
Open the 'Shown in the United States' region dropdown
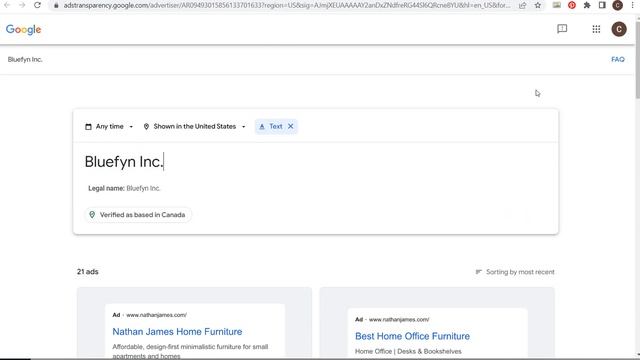coord(195,127)
